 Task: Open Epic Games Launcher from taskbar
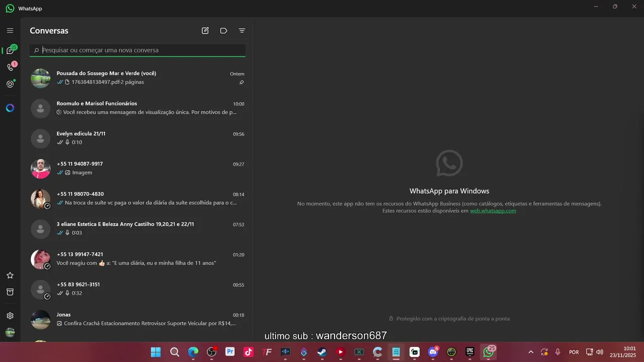coord(470,352)
